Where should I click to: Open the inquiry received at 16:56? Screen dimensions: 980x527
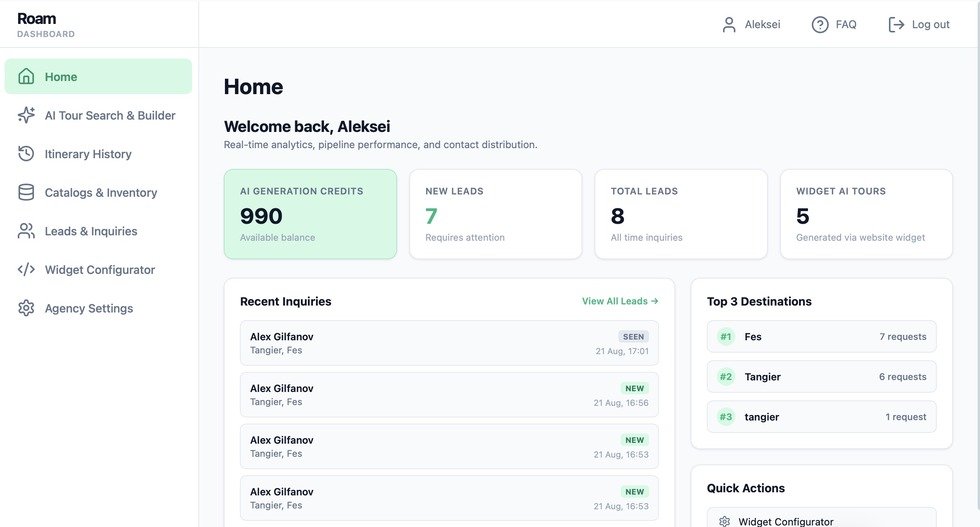click(449, 395)
